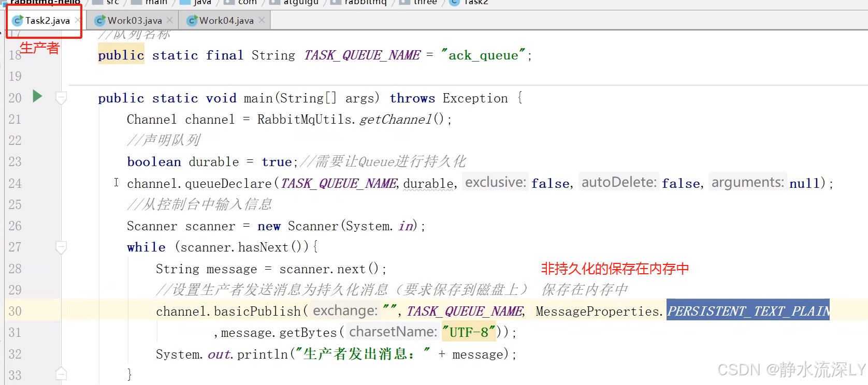Collapse the while loop fold at line 27

pyautogui.click(x=61, y=247)
